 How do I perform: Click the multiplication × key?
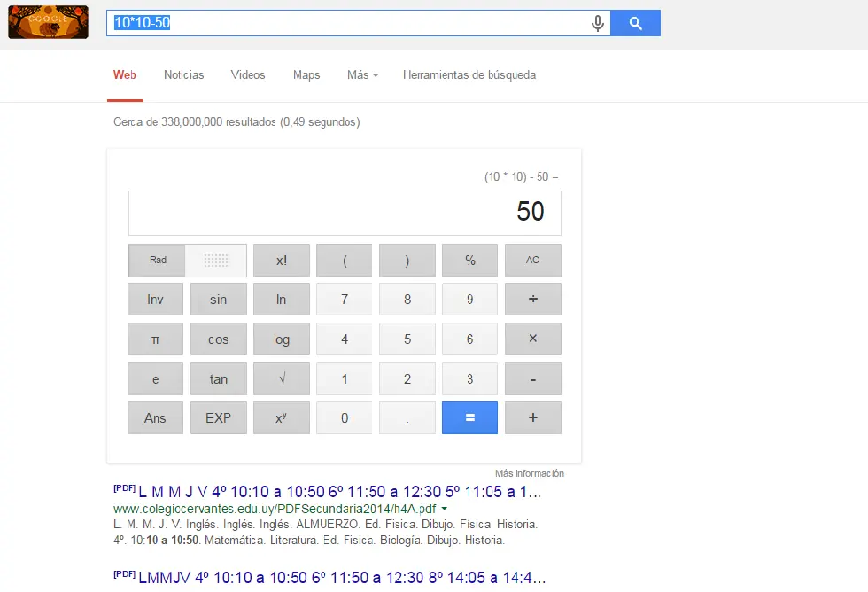[533, 339]
